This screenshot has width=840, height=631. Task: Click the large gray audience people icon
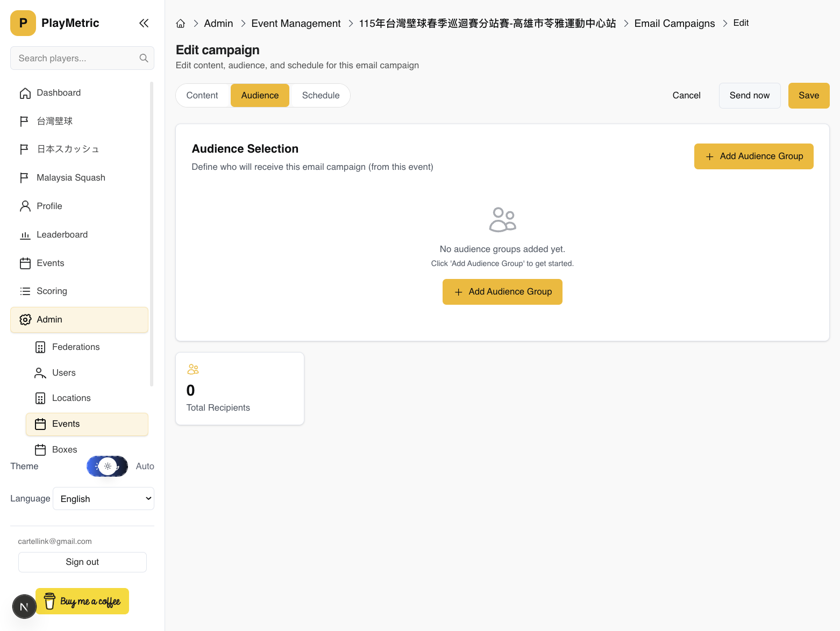click(x=502, y=220)
